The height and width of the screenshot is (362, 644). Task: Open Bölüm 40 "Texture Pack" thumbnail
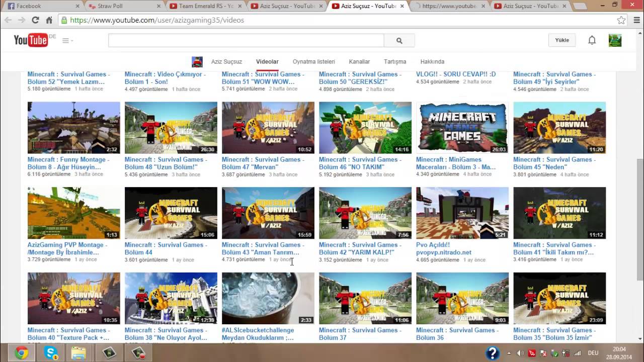pos(74,299)
